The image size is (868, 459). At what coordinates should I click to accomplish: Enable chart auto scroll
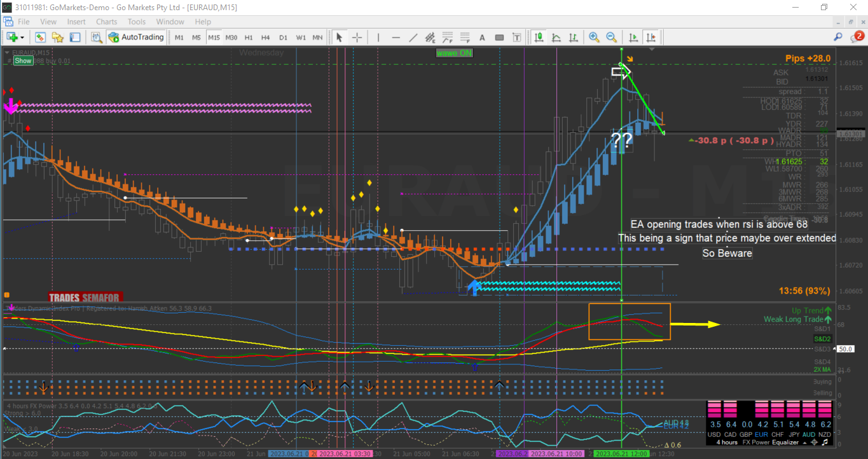(x=633, y=38)
